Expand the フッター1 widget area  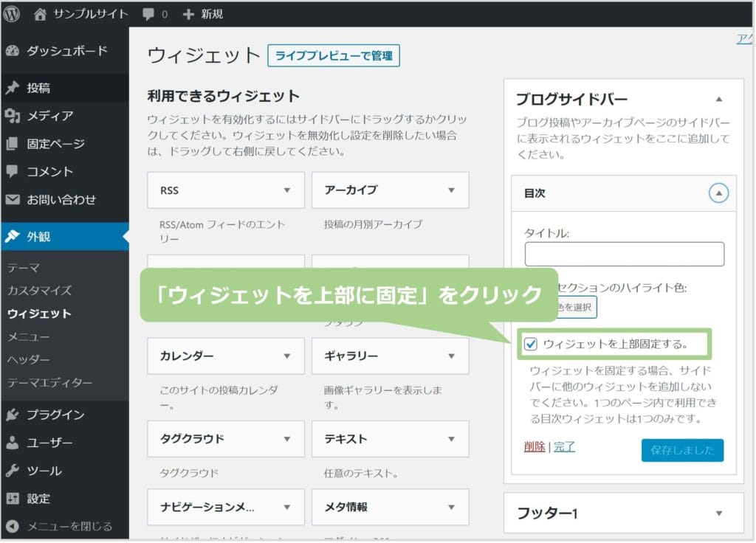[718, 513]
